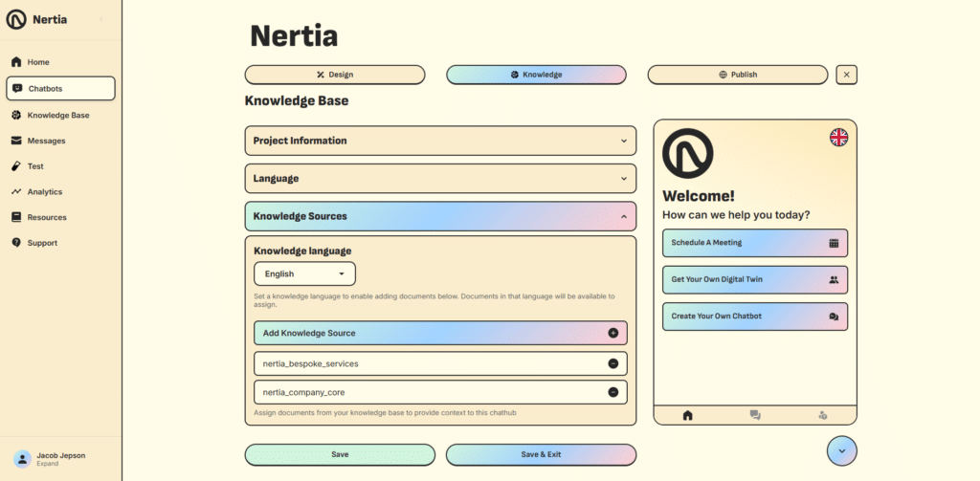This screenshot has width=980, height=481.
Task: Click the home icon in preview bottom bar
Action: 687,415
